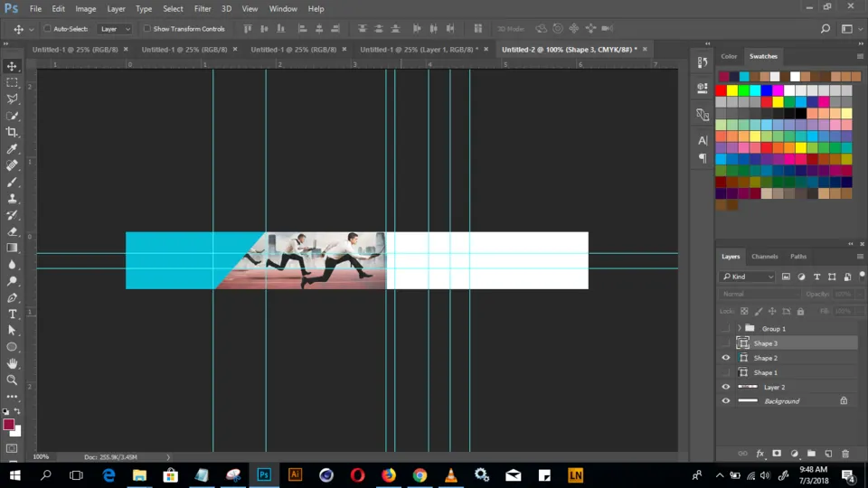The image size is (868, 488).
Task: Select the Clone Stamp tool
Action: pyautogui.click(x=12, y=199)
